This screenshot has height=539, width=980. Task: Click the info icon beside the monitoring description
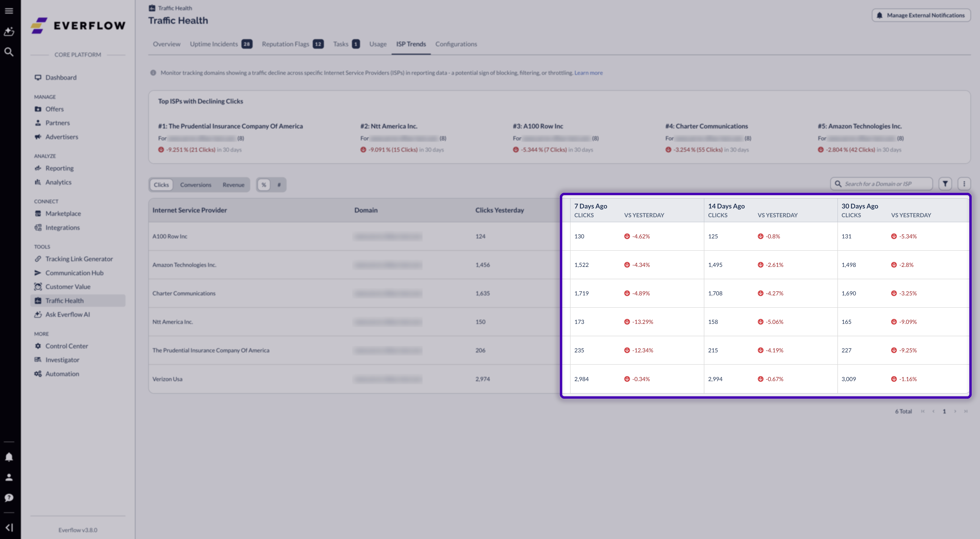coord(153,73)
